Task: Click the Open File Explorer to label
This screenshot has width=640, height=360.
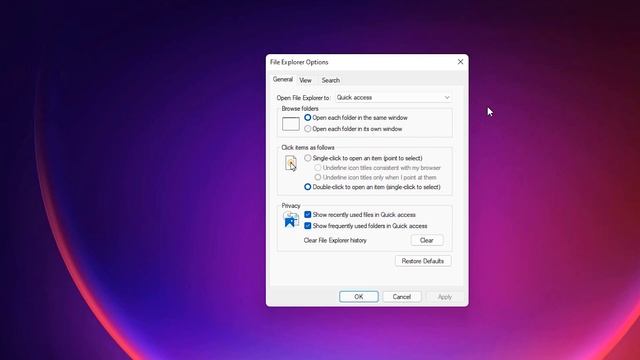Action: coord(303,98)
